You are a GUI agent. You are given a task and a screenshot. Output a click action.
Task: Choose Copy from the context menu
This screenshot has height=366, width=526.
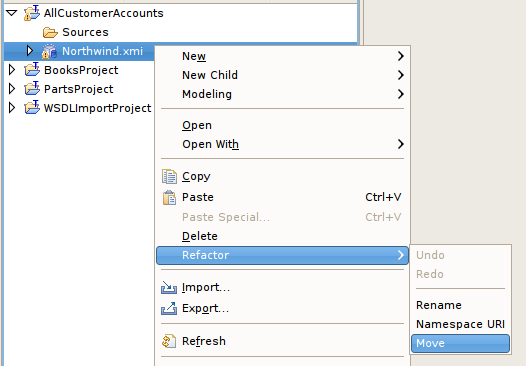click(x=282, y=176)
